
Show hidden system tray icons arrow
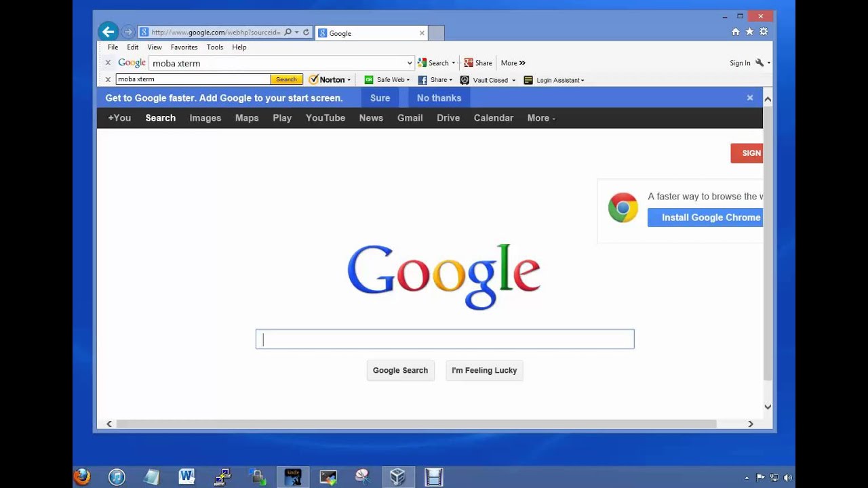click(x=747, y=478)
